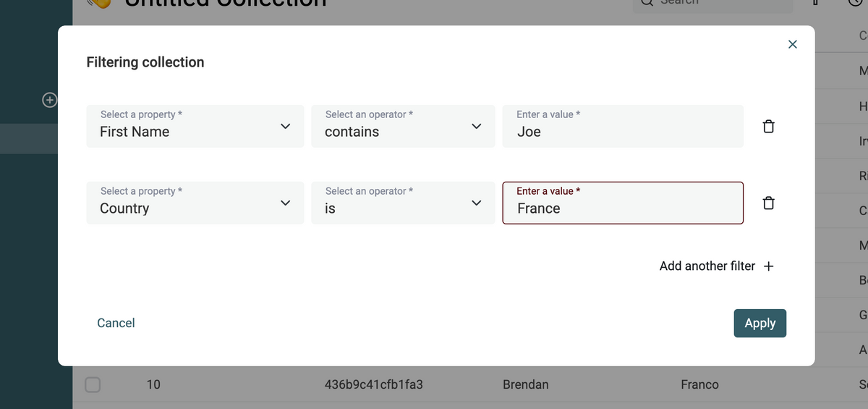868x409 pixels.
Task: Click the Search box above the table
Action: point(712,4)
